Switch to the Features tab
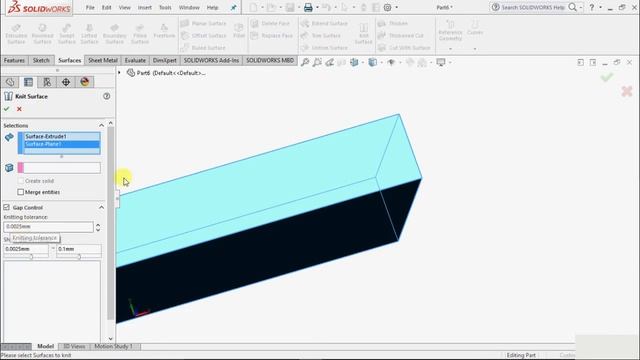 coord(14,60)
